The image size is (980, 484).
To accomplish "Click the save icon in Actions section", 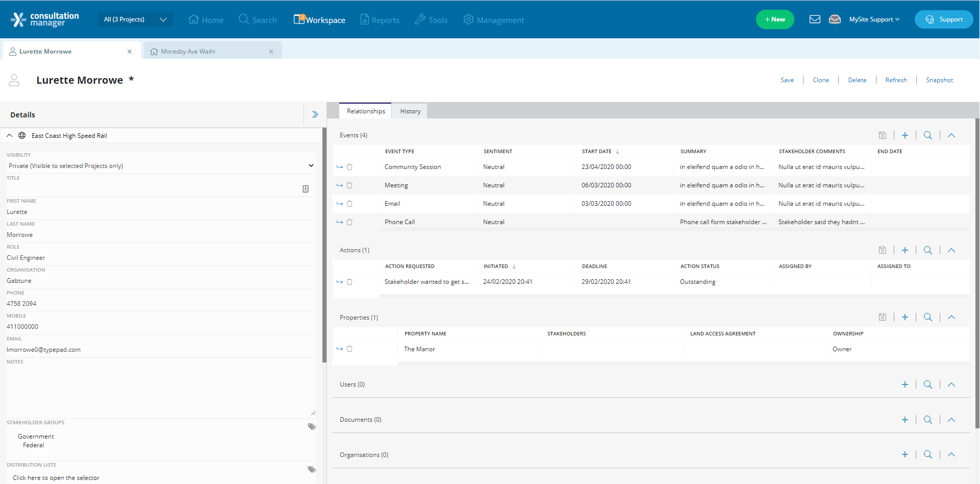I will [883, 250].
